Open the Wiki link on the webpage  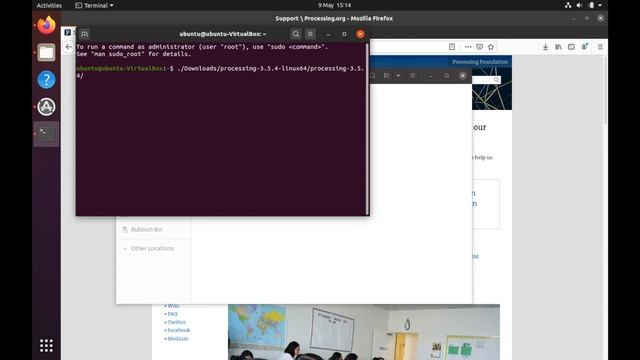coord(173,306)
